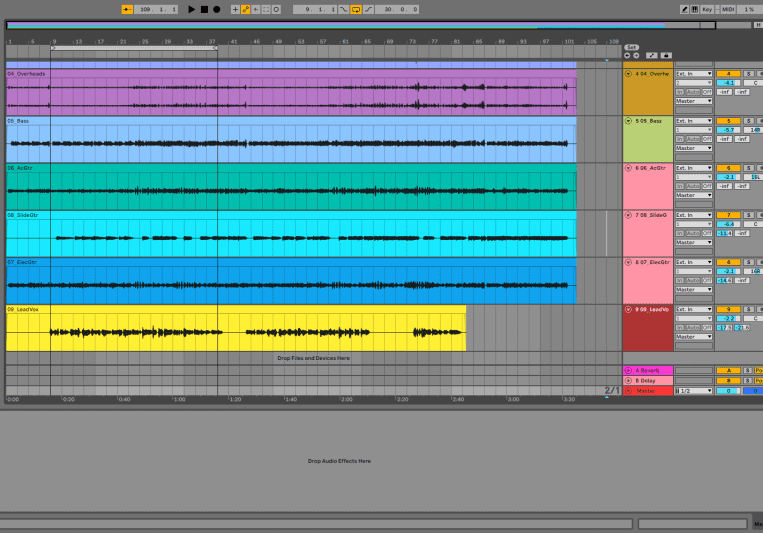Toggle Punch-In switch icon
Viewport: 763px width, 533px height.
point(344,9)
